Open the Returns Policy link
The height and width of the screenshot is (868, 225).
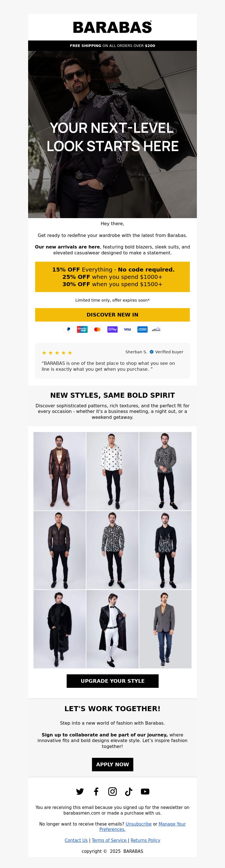coord(145,840)
